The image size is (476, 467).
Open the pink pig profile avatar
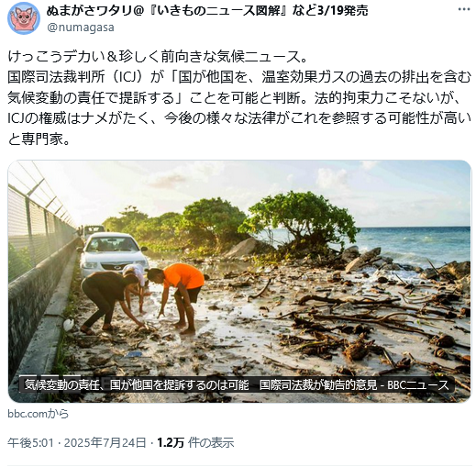[24, 19]
